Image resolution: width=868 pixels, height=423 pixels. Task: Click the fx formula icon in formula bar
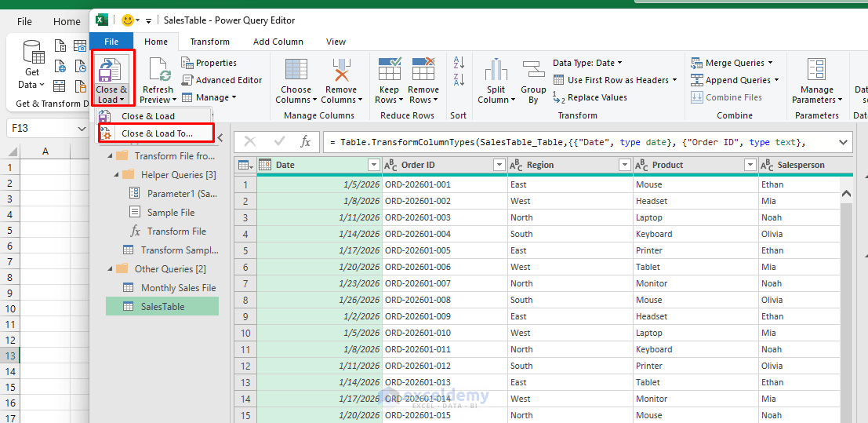tap(305, 142)
